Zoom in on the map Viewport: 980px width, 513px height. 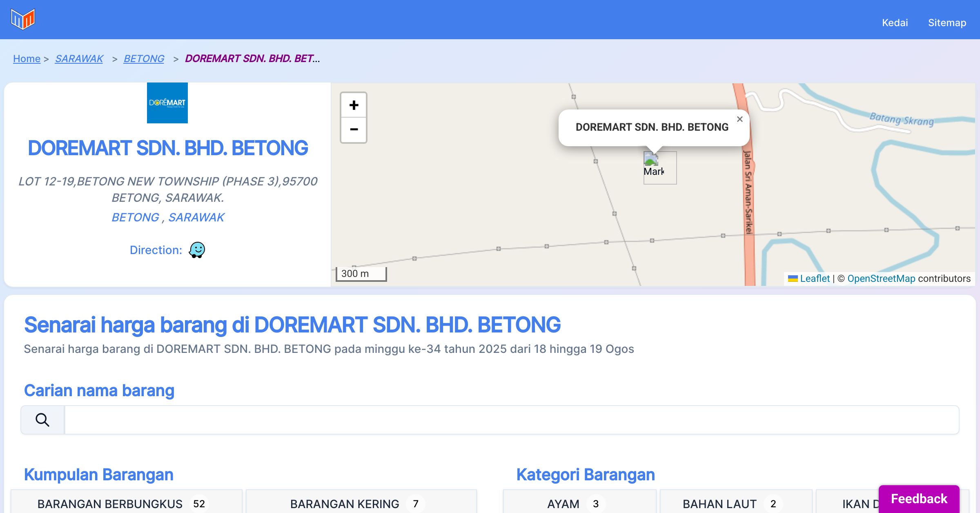click(354, 105)
